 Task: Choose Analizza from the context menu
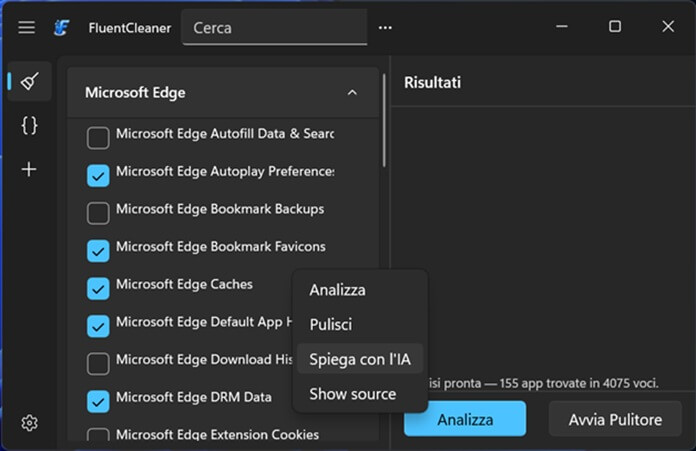[x=360, y=290]
